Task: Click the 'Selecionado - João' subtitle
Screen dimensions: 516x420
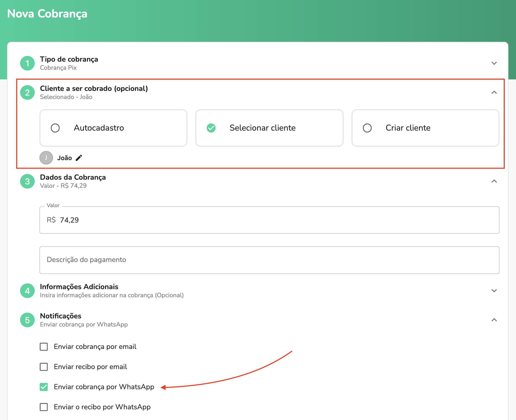Action: (66, 97)
